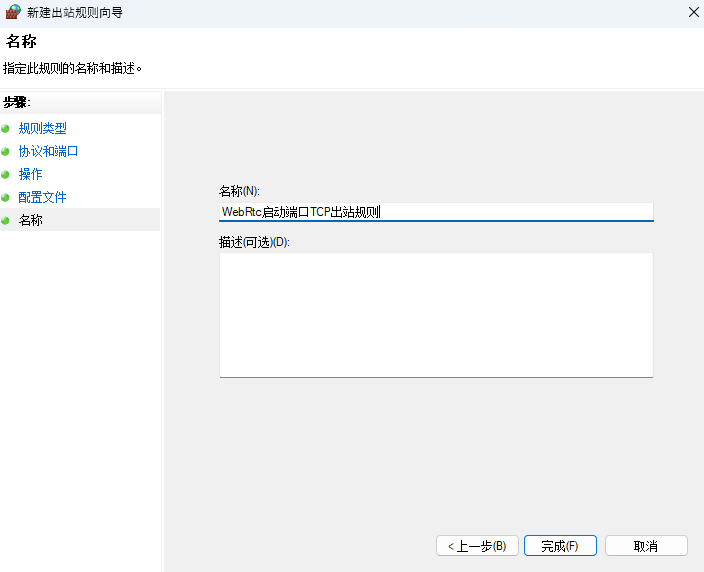The height and width of the screenshot is (572, 704).
Task: Cancel the wizard with 取消
Action: 646,546
